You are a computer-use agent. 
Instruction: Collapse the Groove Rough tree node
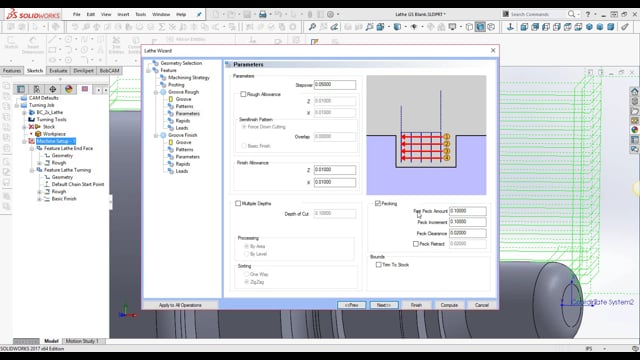pos(156,92)
